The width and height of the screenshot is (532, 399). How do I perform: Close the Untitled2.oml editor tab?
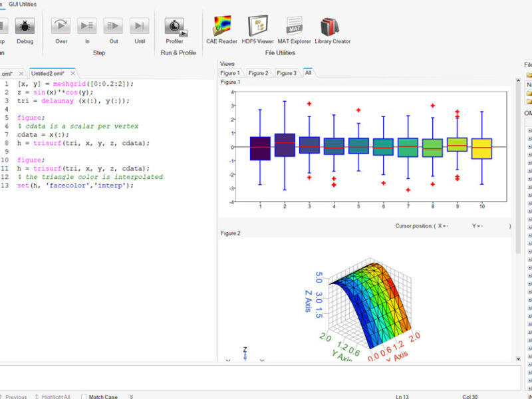[72, 73]
